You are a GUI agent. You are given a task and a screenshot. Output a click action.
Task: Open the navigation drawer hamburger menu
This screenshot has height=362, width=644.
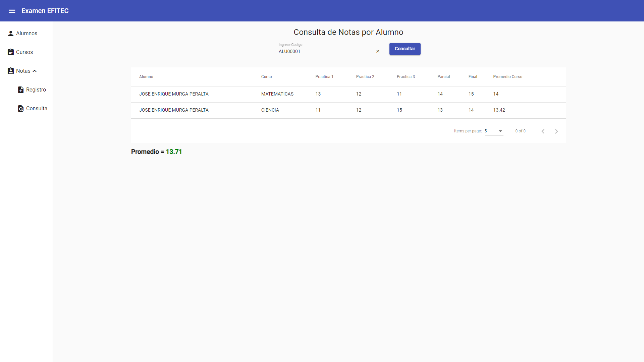[12, 11]
